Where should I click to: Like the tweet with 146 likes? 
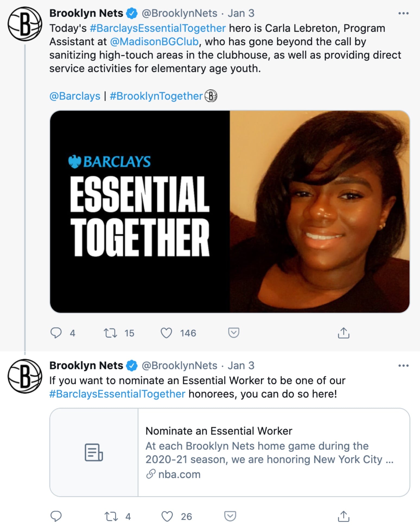(x=166, y=333)
